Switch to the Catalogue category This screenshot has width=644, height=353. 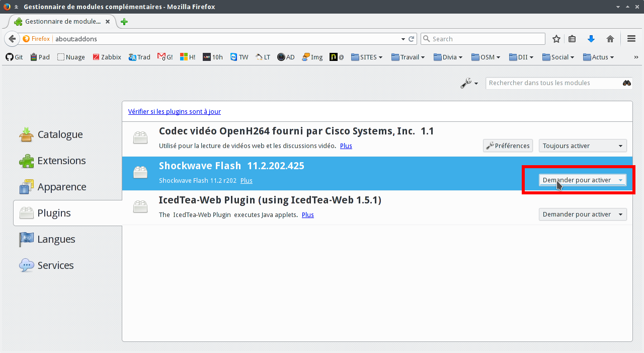point(67,134)
